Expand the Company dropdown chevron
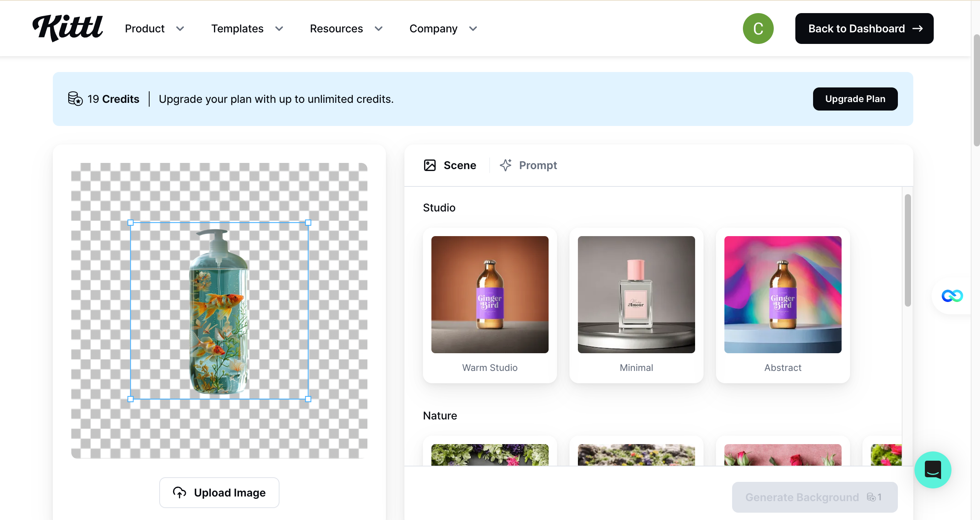 coord(473,29)
